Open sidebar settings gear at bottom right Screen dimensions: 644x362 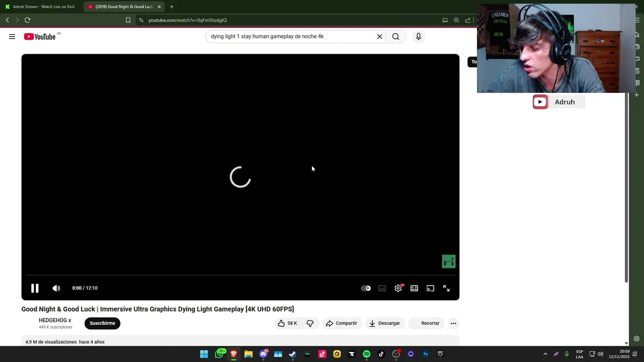636,339
